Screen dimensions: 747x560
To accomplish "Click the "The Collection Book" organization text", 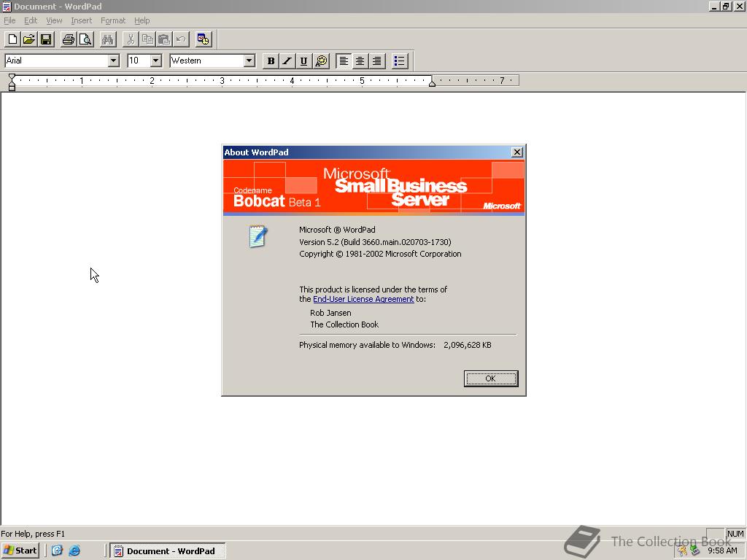I will click(x=344, y=324).
